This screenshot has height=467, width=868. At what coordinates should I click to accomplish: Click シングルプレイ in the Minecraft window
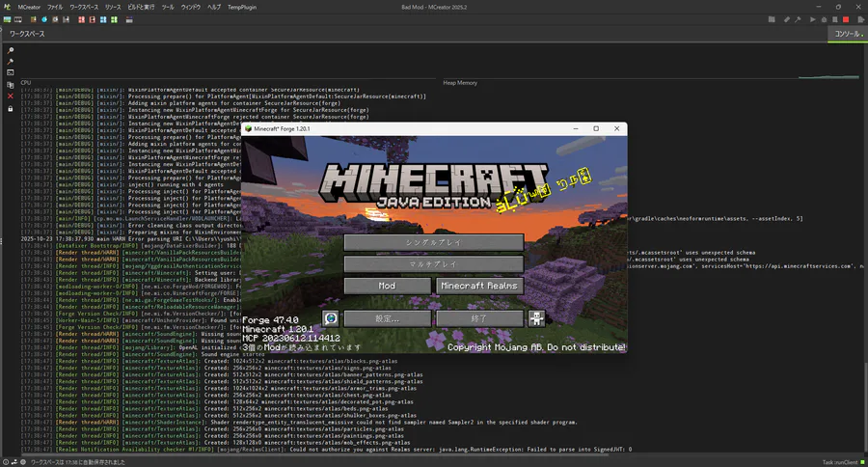[x=433, y=242]
